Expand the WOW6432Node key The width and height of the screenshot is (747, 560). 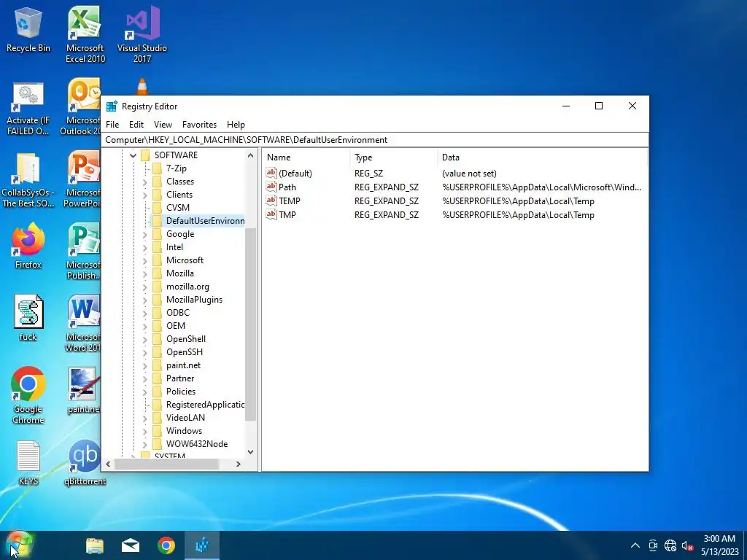point(145,444)
